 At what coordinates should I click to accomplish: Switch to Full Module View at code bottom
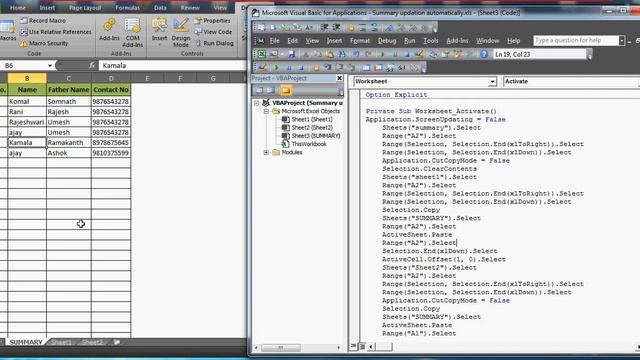(362, 347)
